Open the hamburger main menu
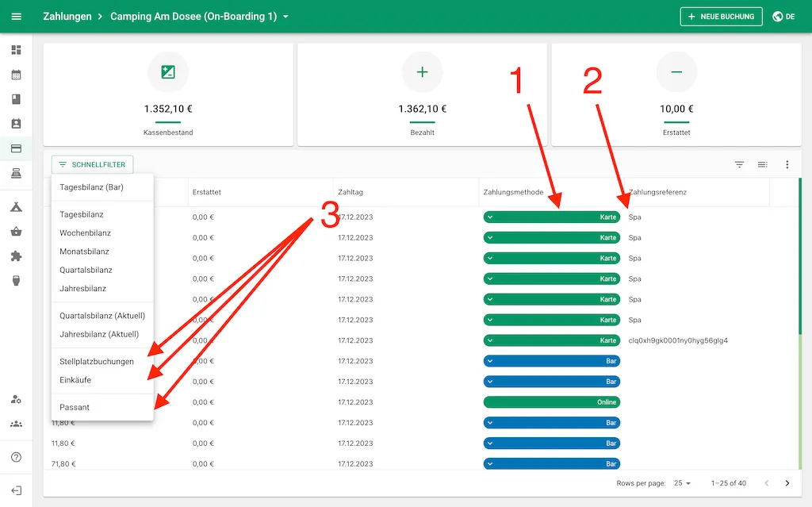Viewport: 812px width, 507px height. pos(16,17)
